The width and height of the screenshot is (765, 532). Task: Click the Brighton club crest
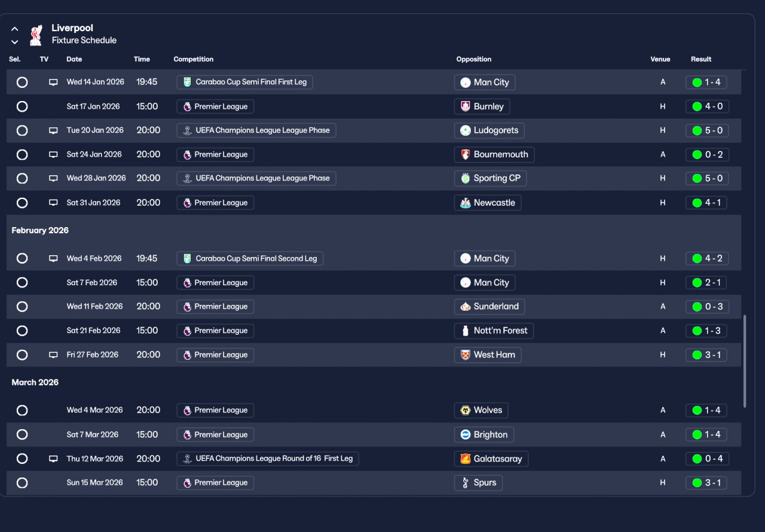465,435
